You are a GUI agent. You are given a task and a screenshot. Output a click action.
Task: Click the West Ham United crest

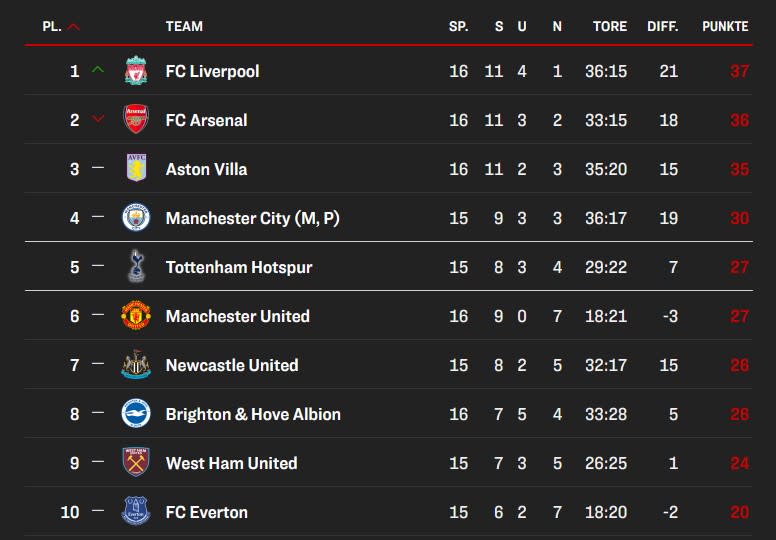tap(136, 462)
